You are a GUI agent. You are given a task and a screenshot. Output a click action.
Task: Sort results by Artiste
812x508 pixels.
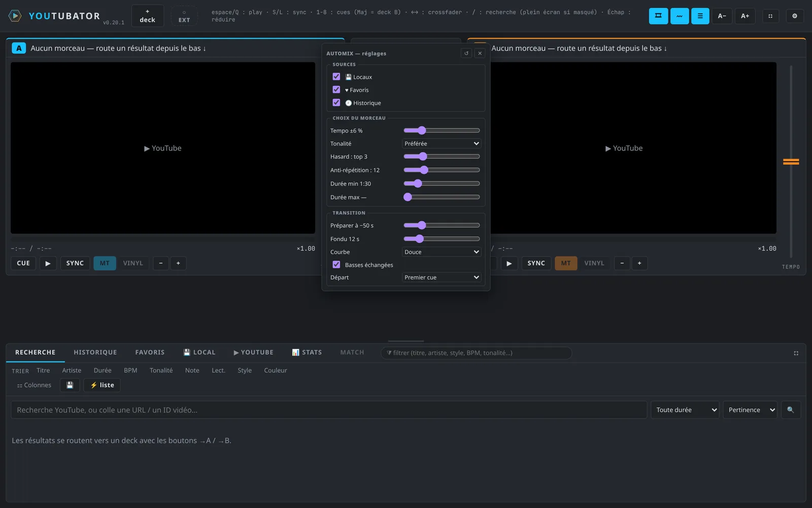tap(72, 370)
